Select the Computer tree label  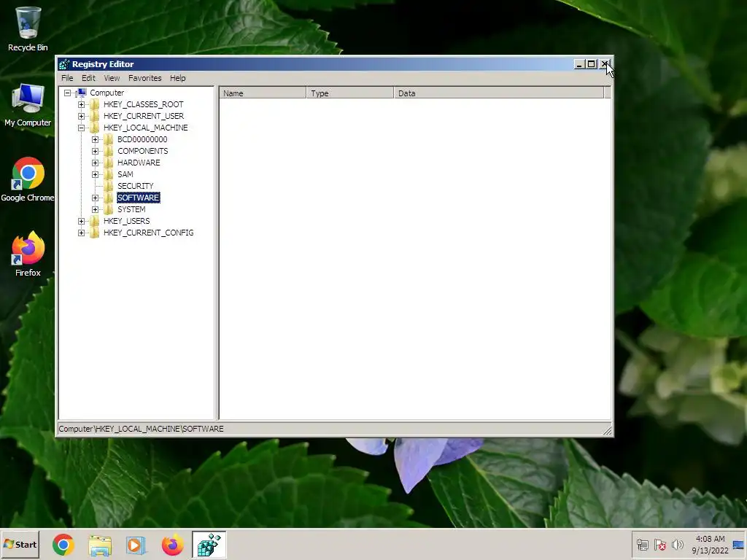[x=107, y=93]
